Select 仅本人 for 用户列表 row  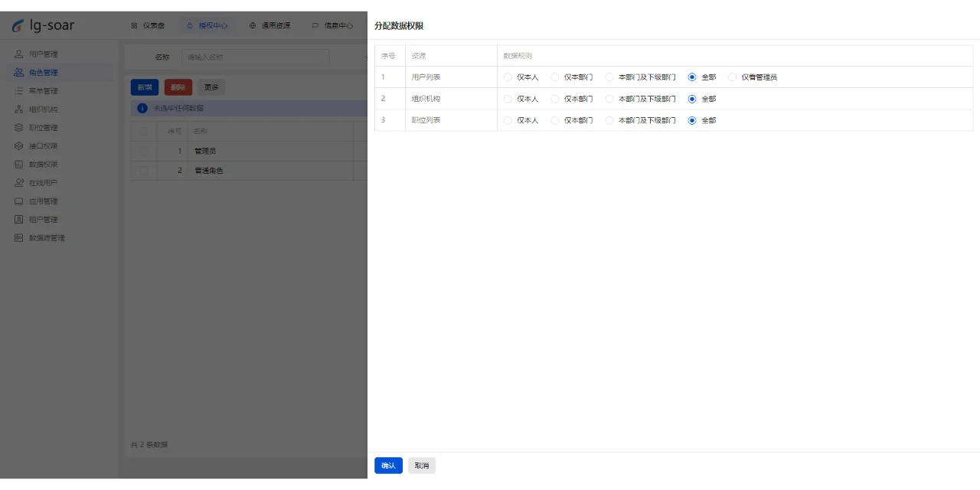point(508,77)
